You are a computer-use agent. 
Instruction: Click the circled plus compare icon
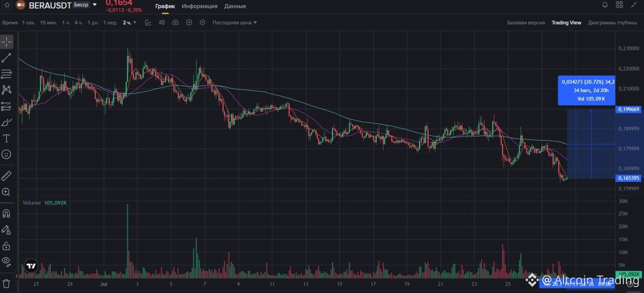coord(189,23)
